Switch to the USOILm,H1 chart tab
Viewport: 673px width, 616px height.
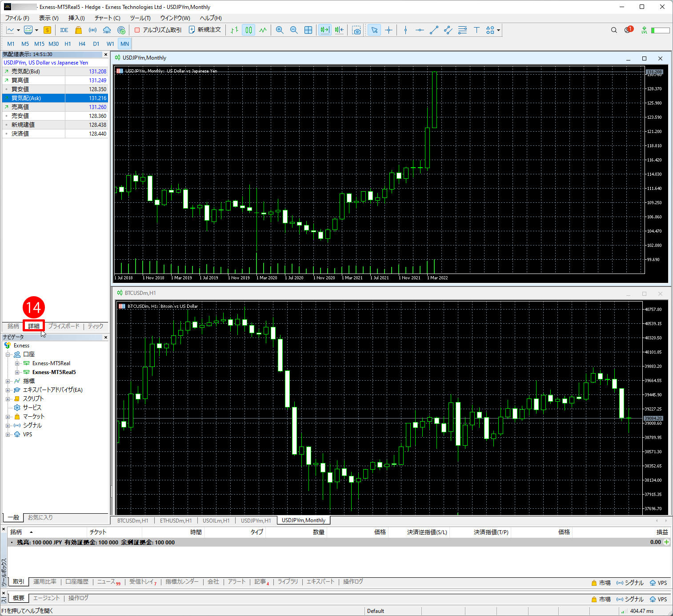pyautogui.click(x=216, y=520)
